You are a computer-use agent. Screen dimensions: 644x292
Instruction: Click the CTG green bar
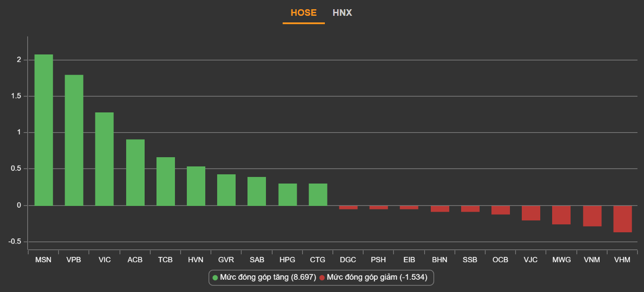click(x=318, y=195)
